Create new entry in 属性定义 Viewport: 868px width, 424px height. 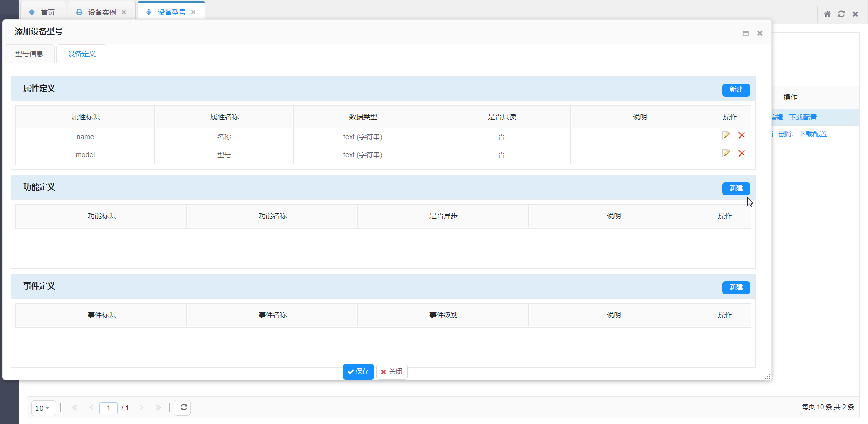coord(736,90)
